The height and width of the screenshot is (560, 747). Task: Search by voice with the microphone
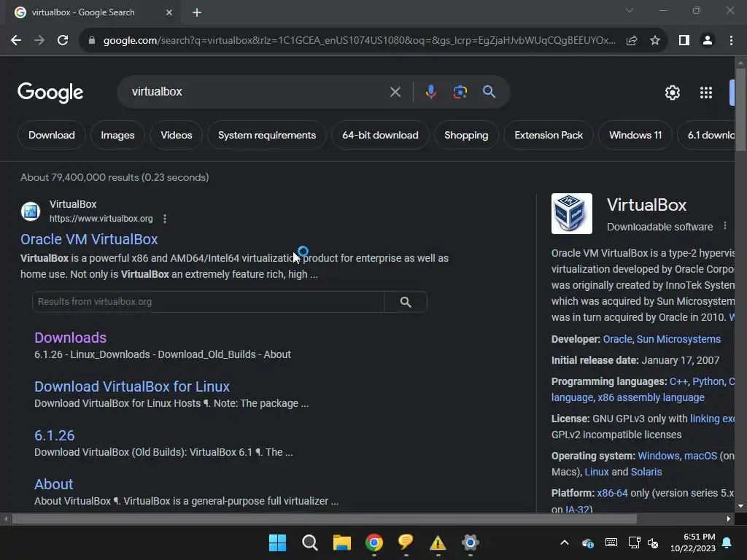pyautogui.click(x=430, y=91)
